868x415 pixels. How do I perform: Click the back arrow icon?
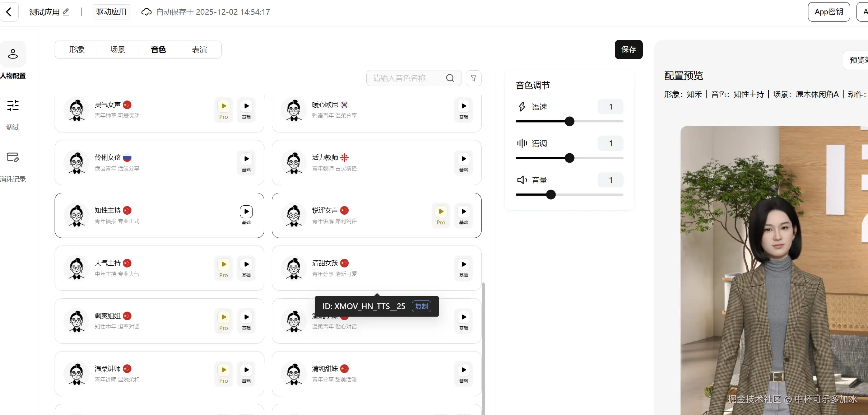(x=9, y=12)
